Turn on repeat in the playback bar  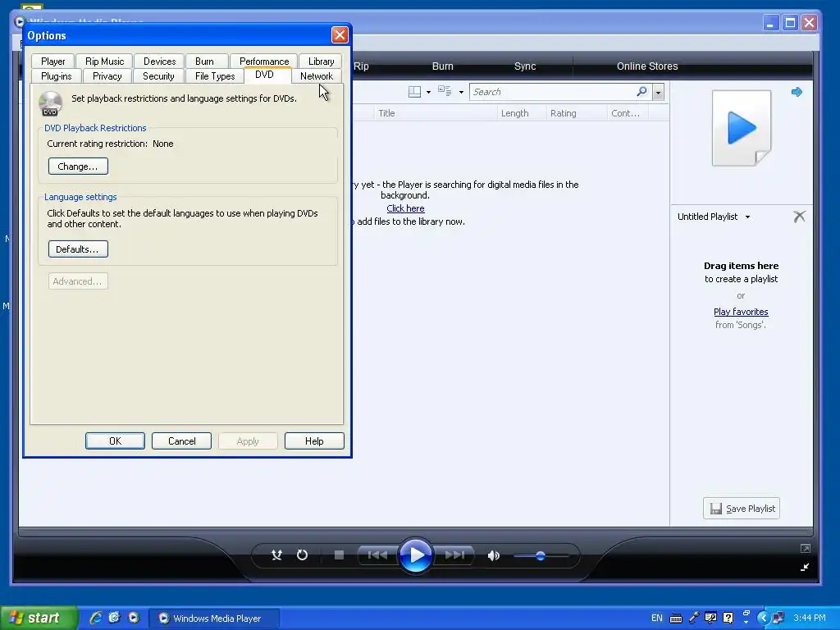pos(302,555)
